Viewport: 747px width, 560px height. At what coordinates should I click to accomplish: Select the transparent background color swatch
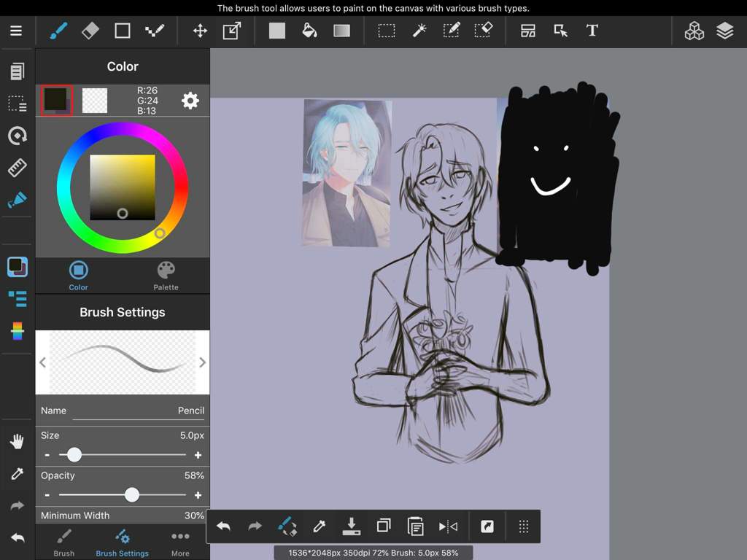(94, 100)
